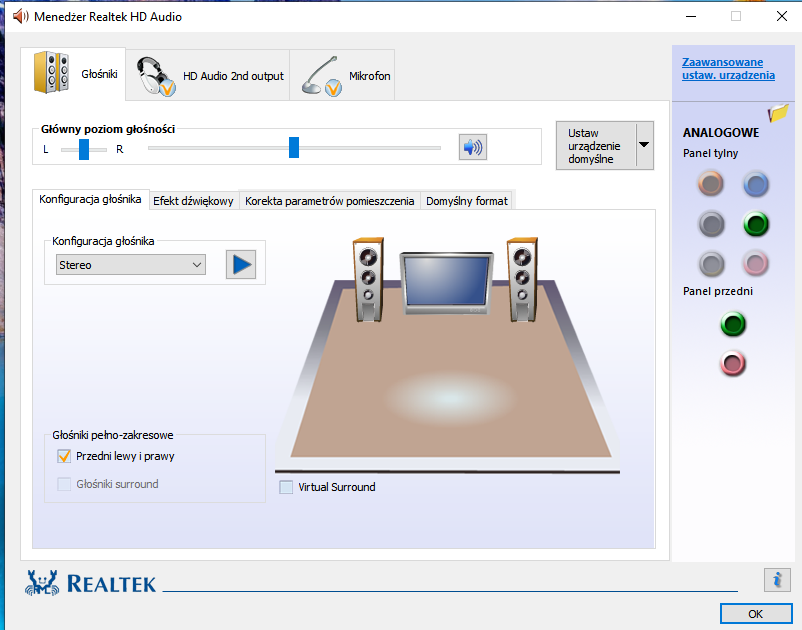Click the right speaker in the room

pyautogui.click(x=522, y=280)
